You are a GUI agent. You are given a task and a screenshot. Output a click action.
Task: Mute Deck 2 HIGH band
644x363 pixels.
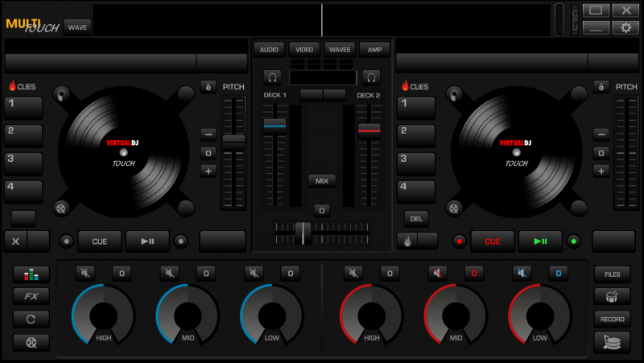pos(353,273)
